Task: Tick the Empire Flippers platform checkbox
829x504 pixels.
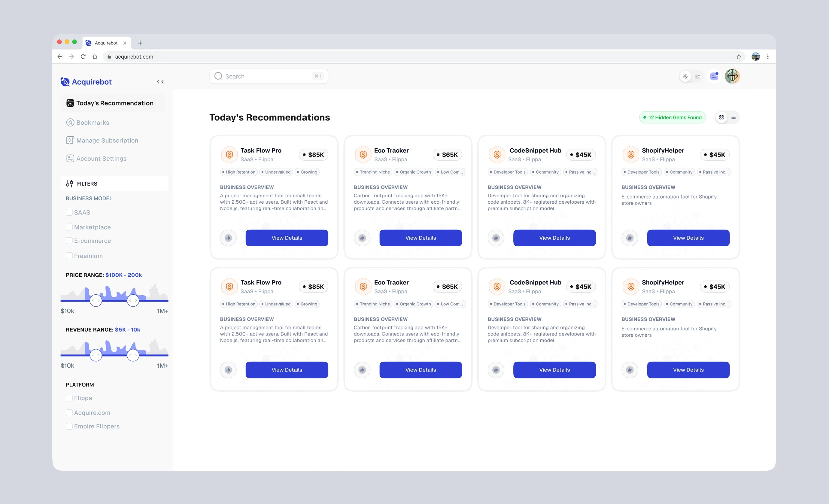Action: pos(69,426)
